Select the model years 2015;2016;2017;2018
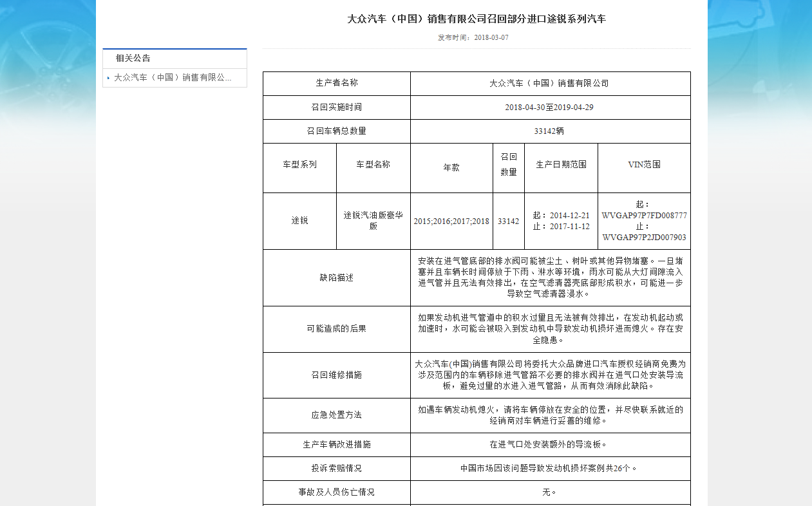Image resolution: width=812 pixels, height=506 pixels. pyautogui.click(x=451, y=221)
